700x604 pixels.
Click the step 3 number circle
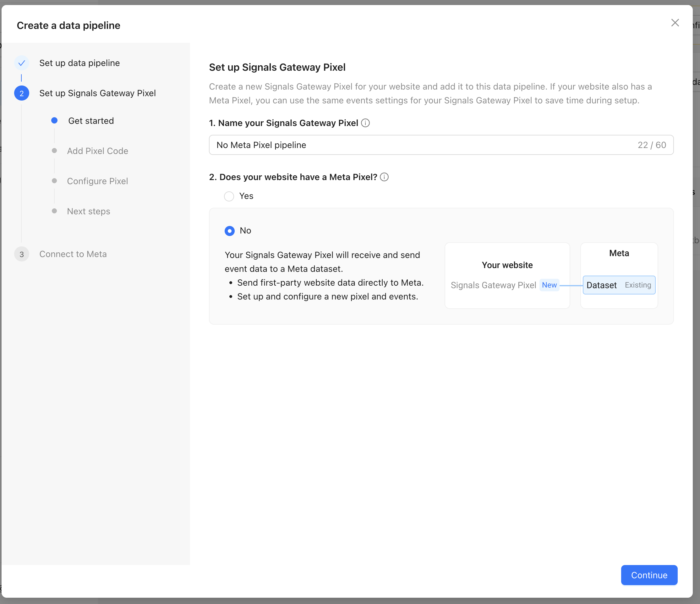[x=22, y=254]
